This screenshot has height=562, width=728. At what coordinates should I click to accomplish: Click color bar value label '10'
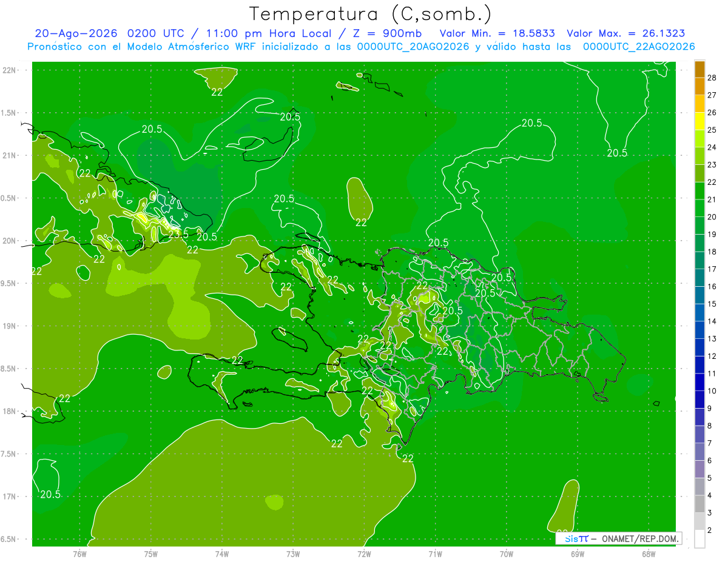713,391
